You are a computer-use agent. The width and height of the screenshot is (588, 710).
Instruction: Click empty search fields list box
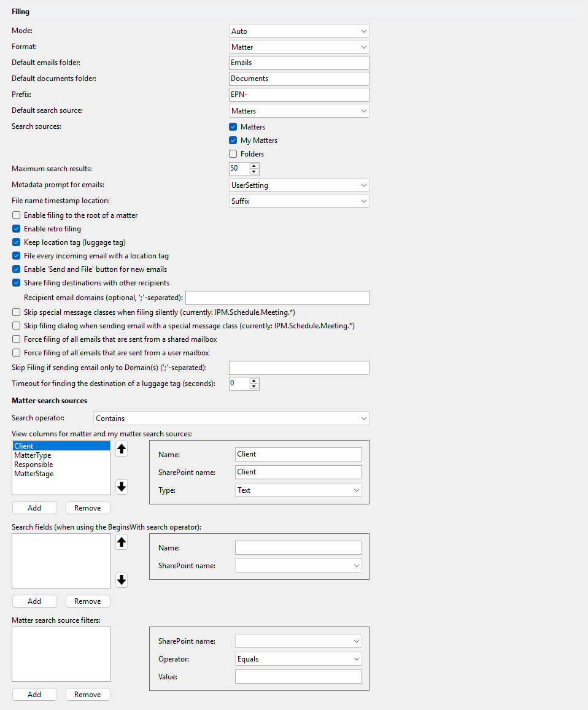[x=61, y=560]
